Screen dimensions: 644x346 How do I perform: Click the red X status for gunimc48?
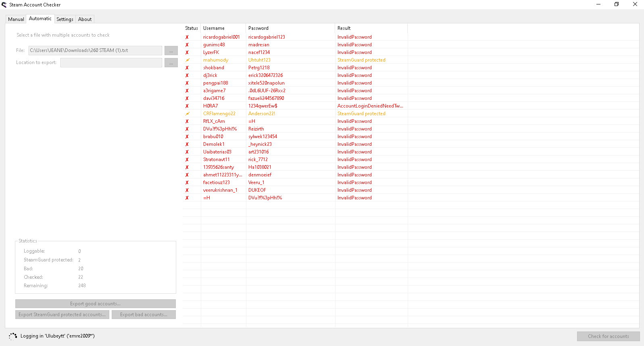pos(187,45)
